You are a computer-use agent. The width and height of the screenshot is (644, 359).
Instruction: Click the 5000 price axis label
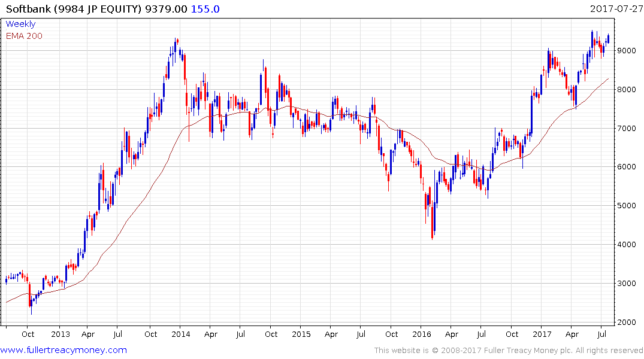[x=627, y=206]
